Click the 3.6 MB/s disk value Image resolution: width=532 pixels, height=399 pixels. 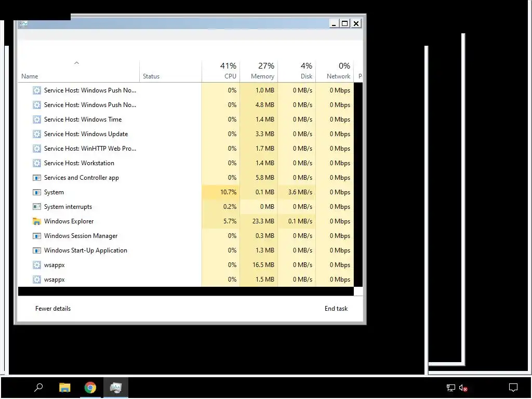coord(300,192)
